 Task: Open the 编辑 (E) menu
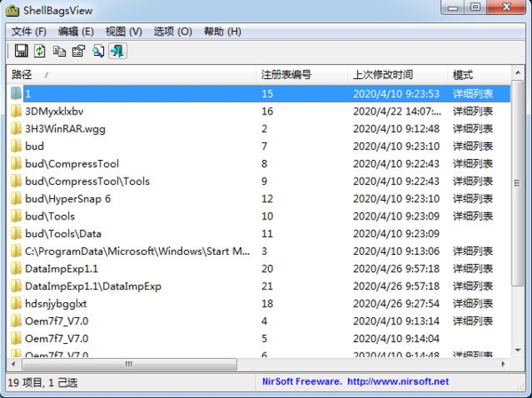pos(75,32)
